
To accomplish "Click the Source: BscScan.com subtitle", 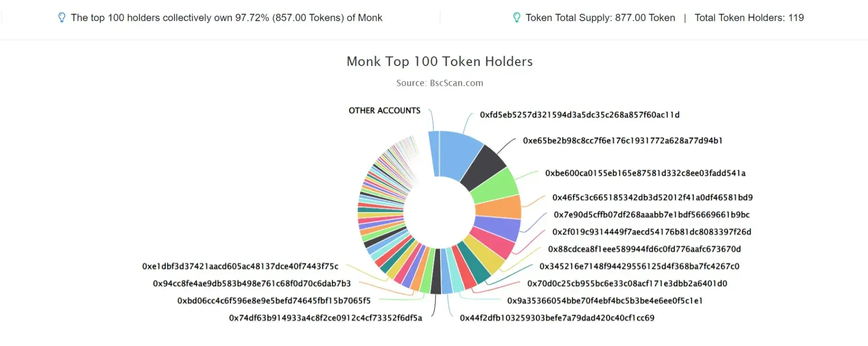I will click(440, 83).
